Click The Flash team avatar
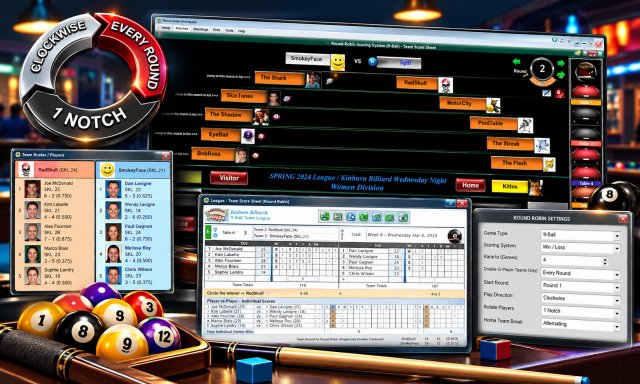This screenshot has width=640, height=384. (549, 164)
